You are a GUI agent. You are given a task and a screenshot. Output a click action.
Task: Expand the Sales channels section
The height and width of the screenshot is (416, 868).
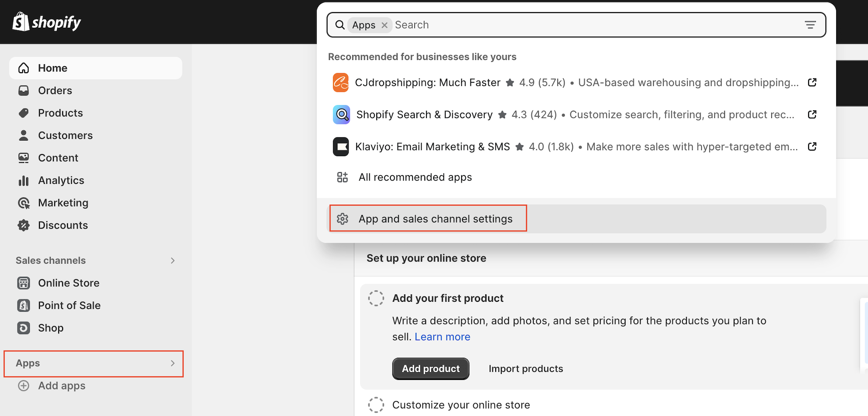[172, 261]
